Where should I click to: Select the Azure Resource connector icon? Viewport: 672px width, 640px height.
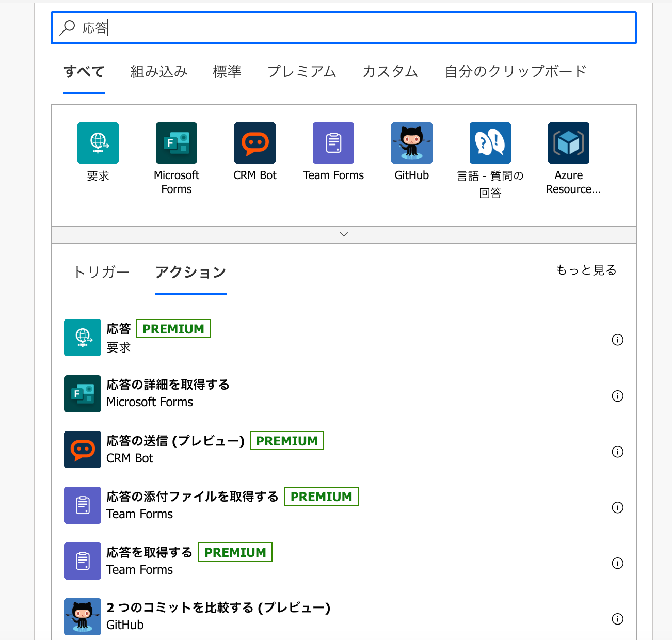[569, 143]
